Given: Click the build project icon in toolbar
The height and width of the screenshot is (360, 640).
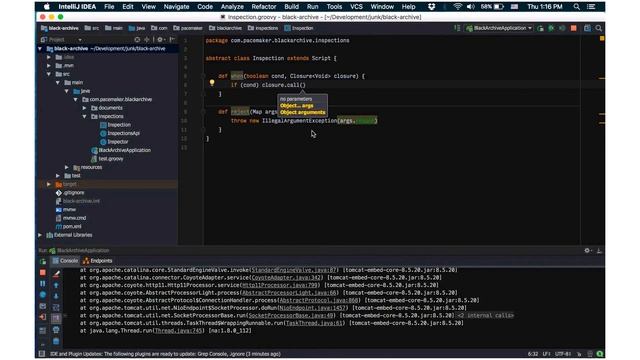Looking at the screenshot, I should point(457,28).
